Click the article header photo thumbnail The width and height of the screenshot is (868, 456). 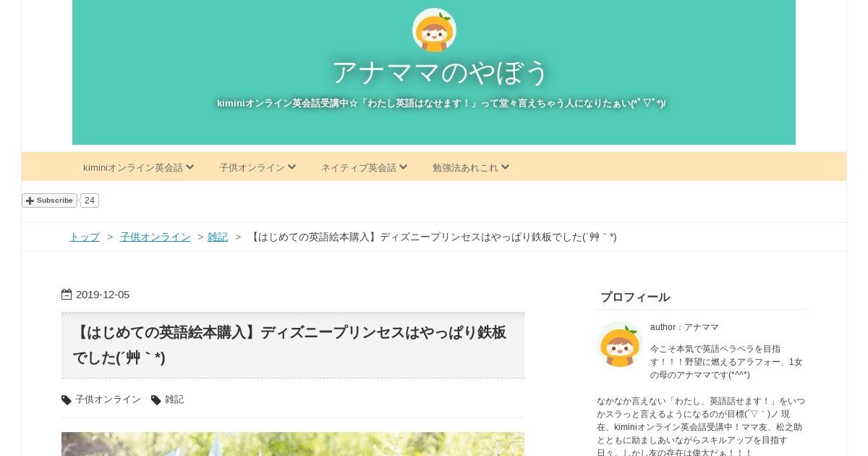click(x=293, y=444)
